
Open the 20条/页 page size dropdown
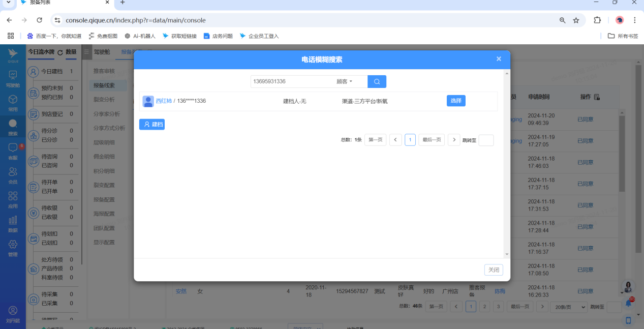pos(569,307)
